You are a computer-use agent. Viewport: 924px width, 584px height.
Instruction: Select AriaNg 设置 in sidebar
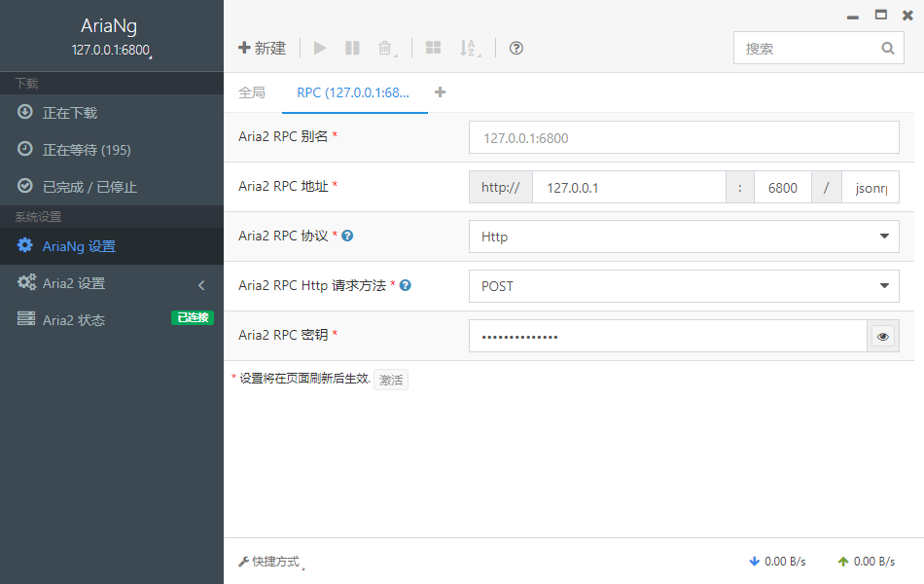[112, 246]
